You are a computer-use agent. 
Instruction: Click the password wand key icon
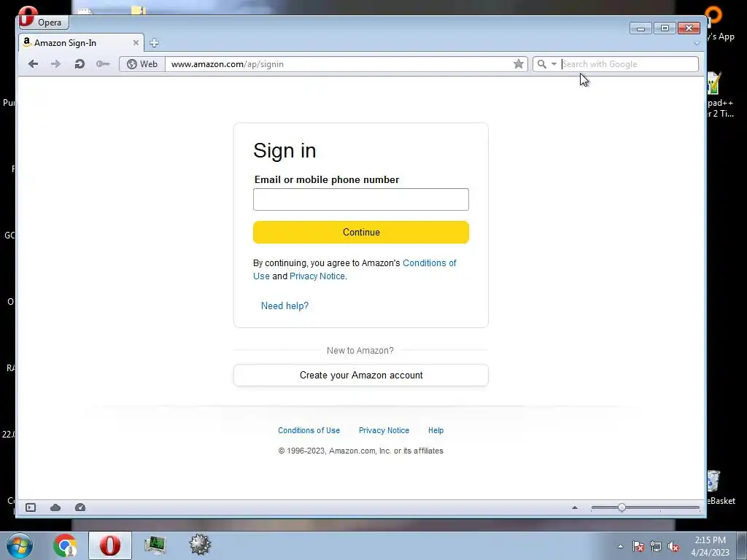tap(103, 64)
